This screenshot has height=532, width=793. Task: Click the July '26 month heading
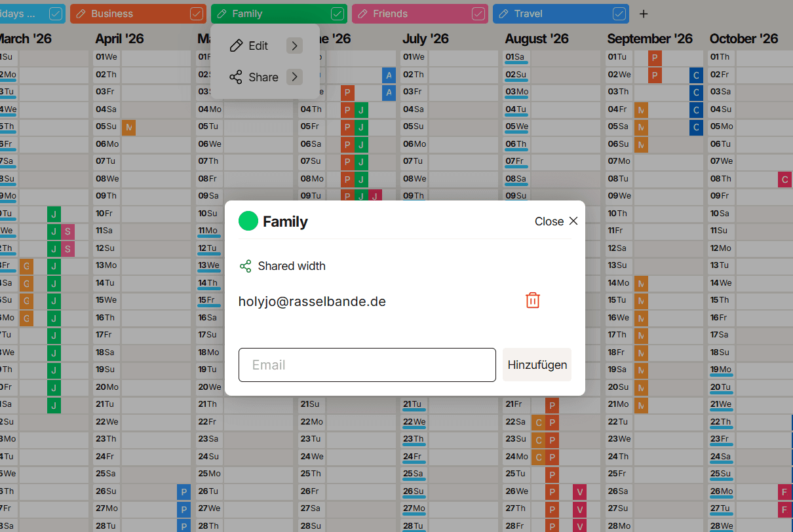[425, 39]
